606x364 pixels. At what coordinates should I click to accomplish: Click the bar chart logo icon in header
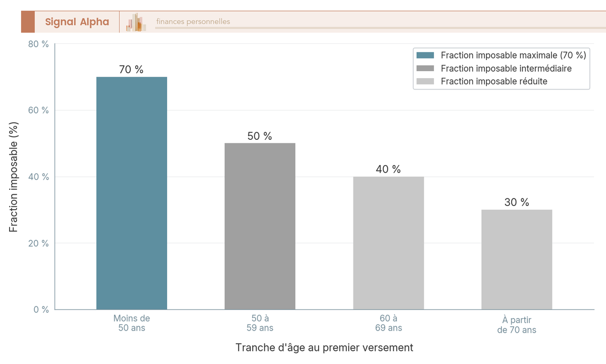pos(136,22)
